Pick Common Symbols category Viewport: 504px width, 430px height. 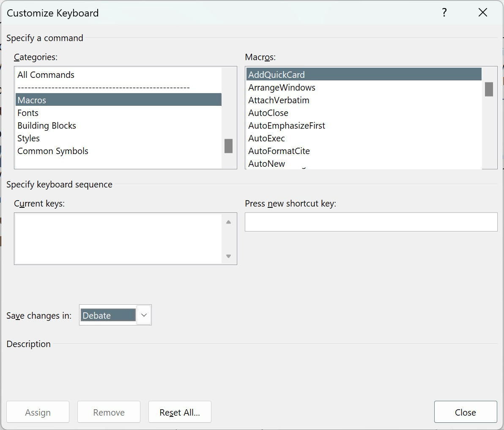point(53,151)
